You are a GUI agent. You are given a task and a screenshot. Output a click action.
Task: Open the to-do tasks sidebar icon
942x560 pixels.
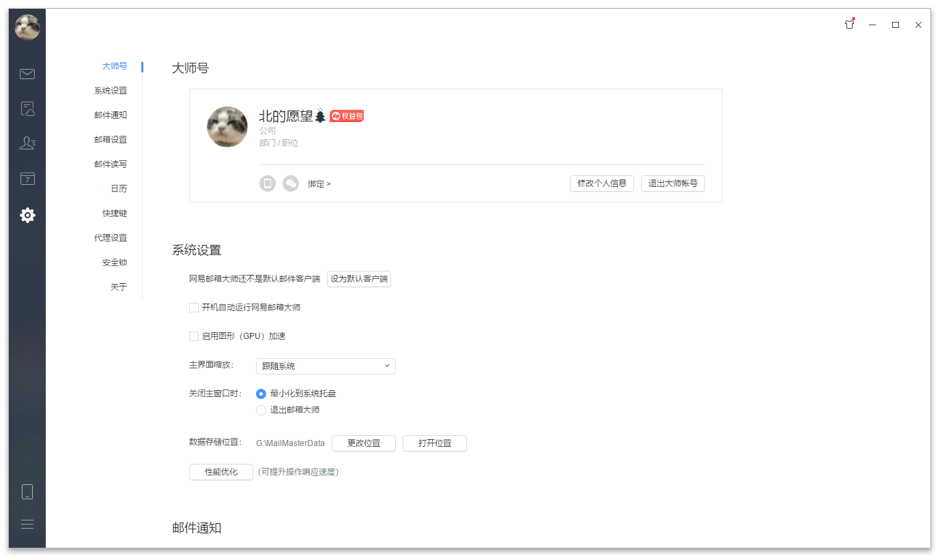click(x=27, y=108)
